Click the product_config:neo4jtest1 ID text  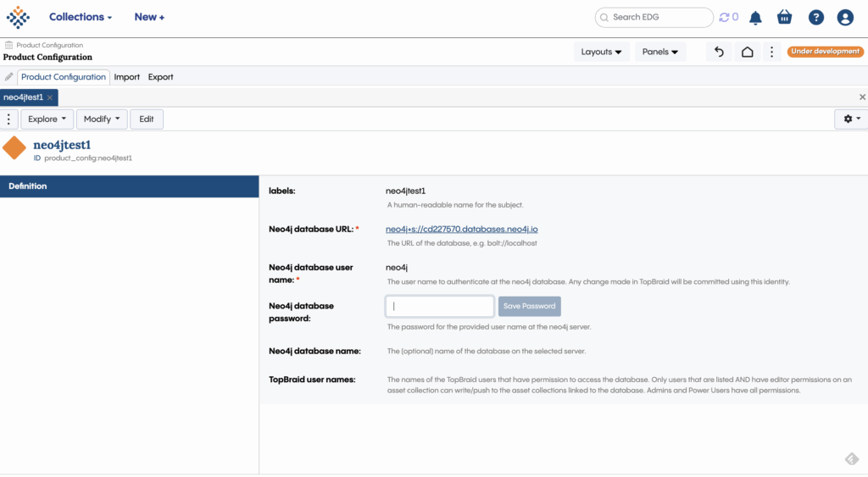tap(88, 158)
